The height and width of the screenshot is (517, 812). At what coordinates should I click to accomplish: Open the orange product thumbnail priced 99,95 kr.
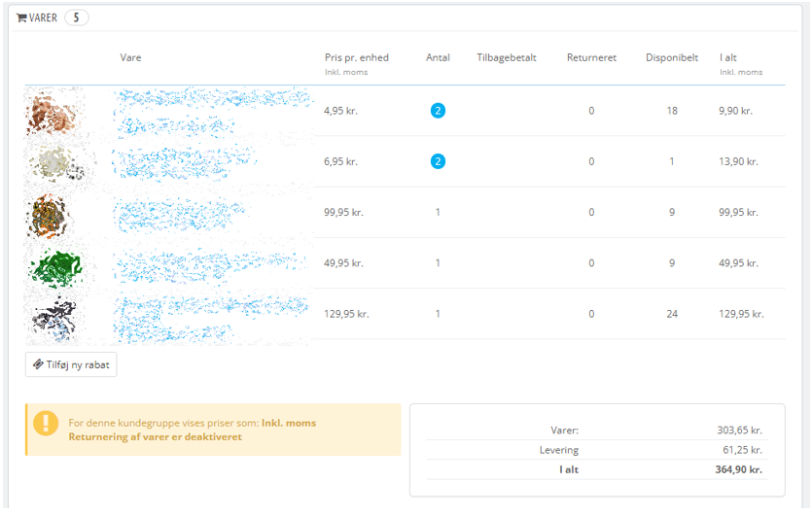coord(49,215)
